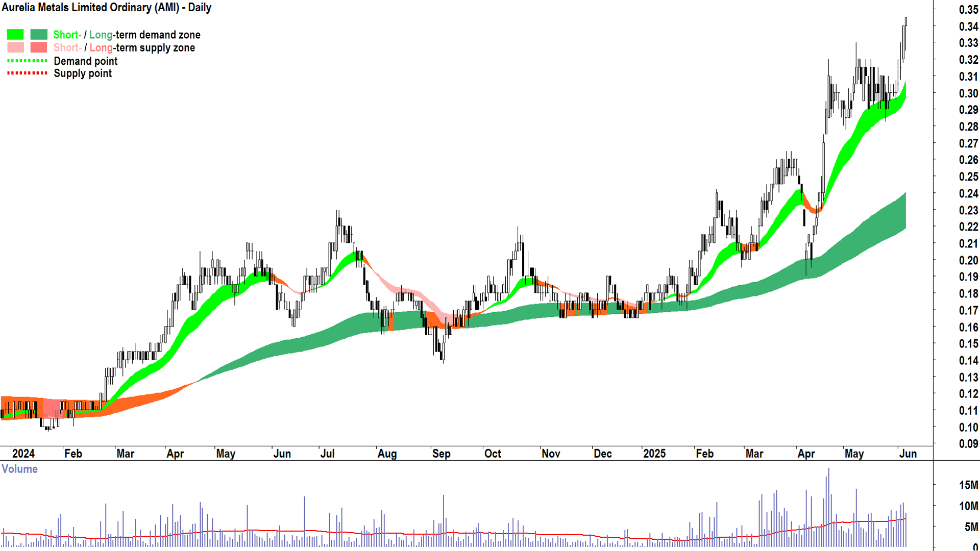980x551 pixels.
Task: Click the 0.15 price axis label
Action: click(x=968, y=344)
